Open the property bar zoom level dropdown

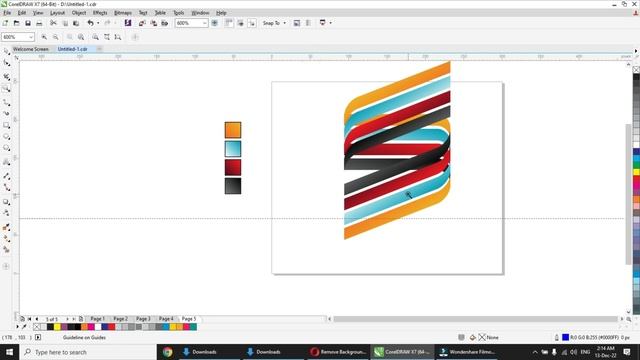pyautogui.click(x=31, y=37)
